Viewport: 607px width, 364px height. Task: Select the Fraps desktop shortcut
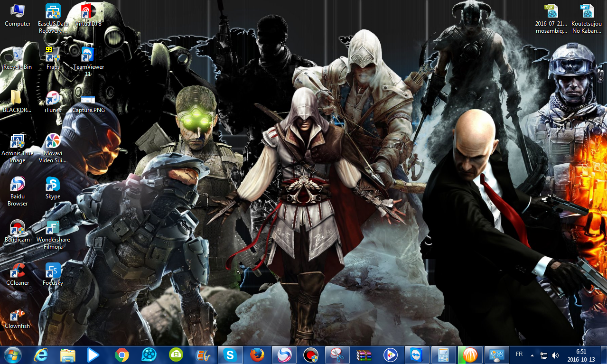coord(53,58)
